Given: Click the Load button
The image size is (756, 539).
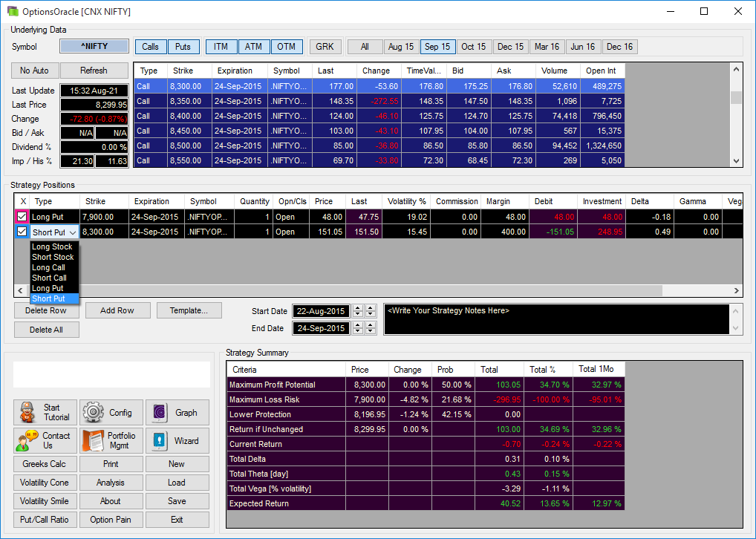Looking at the screenshot, I should 177,483.
